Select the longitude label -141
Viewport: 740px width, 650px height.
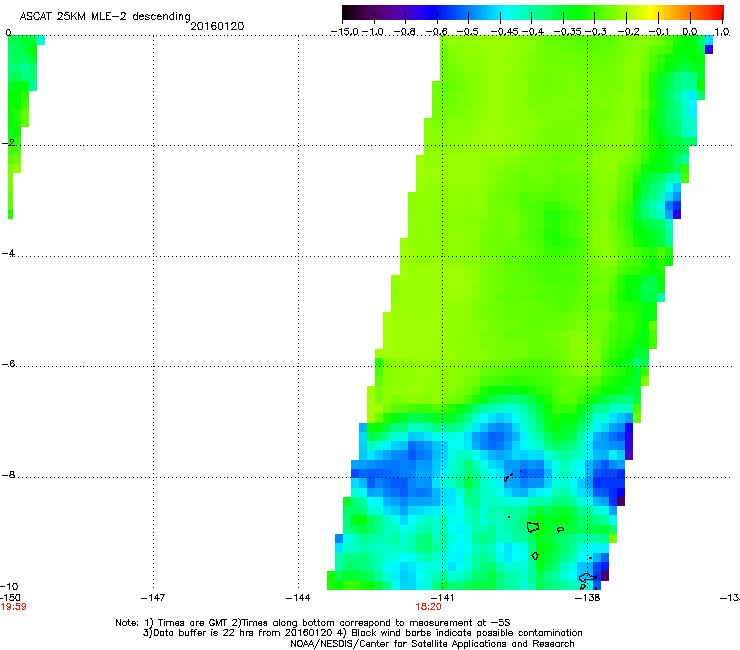pyautogui.click(x=442, y=598)
